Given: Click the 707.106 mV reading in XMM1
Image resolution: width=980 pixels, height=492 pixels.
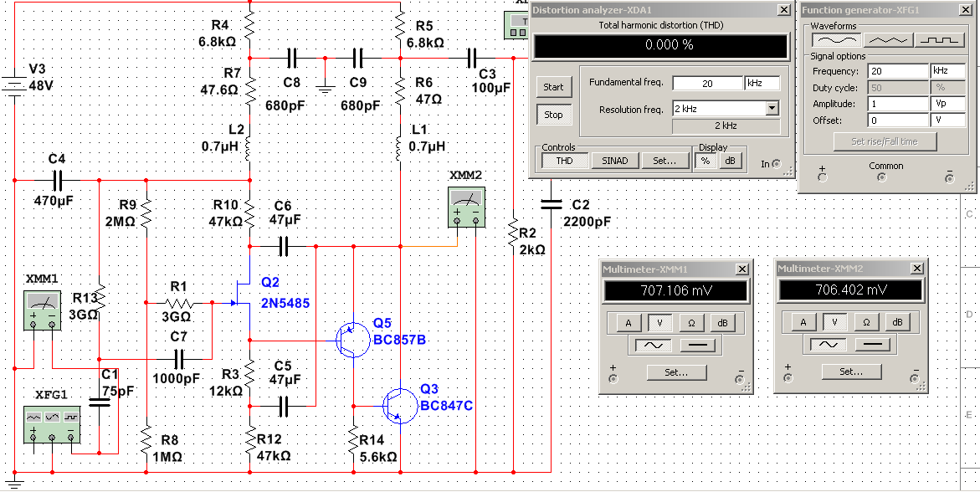Looking at the screenshot, I should (x=676, y=290).
